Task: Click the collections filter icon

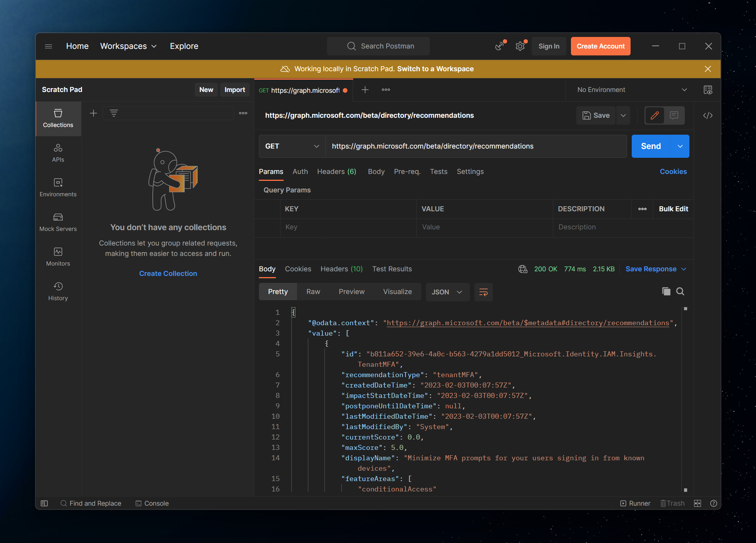Action: click(x=113, y=113)
